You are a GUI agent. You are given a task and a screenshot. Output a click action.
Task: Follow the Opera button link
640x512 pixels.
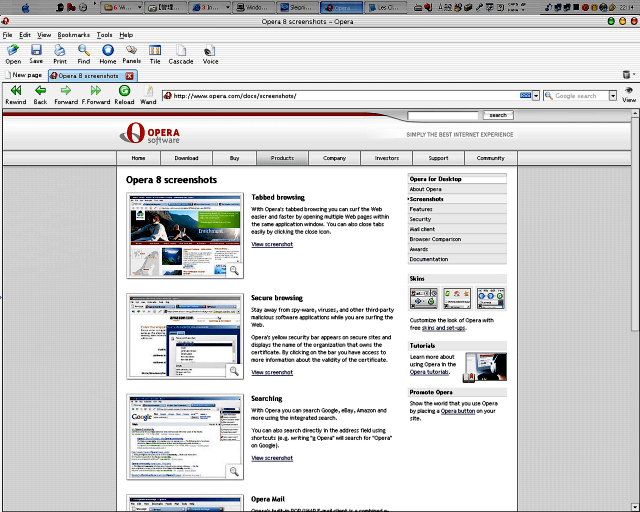[458, 411]
